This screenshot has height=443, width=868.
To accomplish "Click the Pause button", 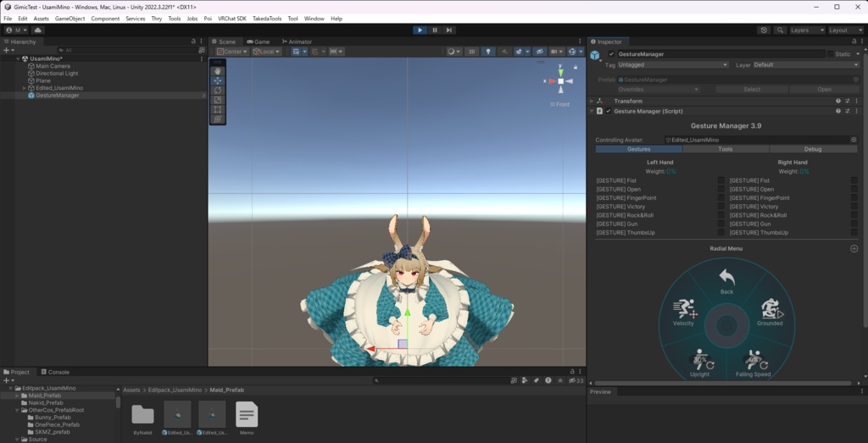I will coord(435,30).
